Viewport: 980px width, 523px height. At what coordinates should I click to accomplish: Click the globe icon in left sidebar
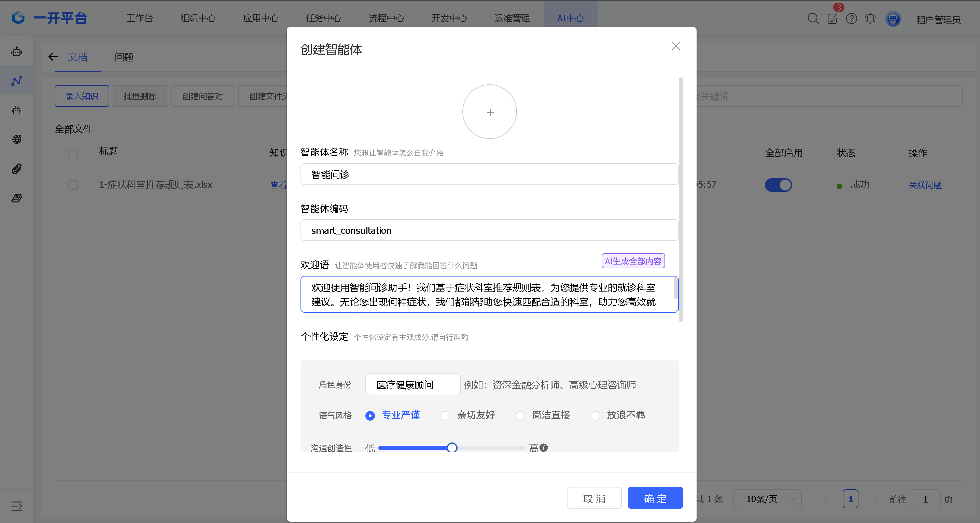[x=17, y=139]
